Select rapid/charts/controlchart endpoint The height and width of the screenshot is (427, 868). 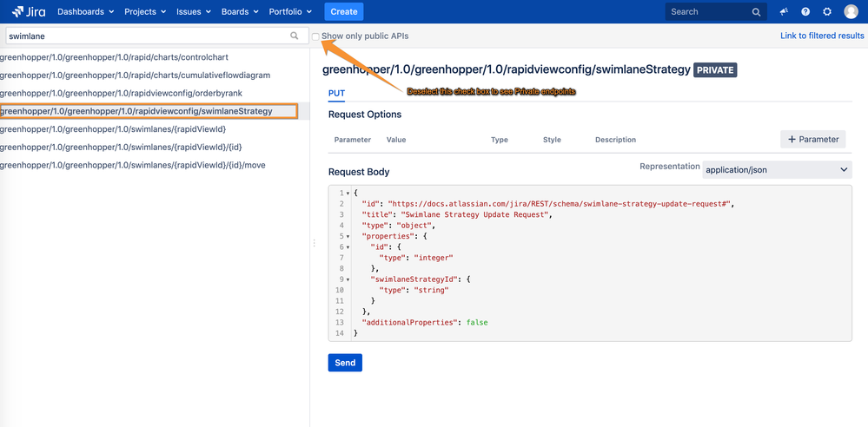tap(115, 57)
